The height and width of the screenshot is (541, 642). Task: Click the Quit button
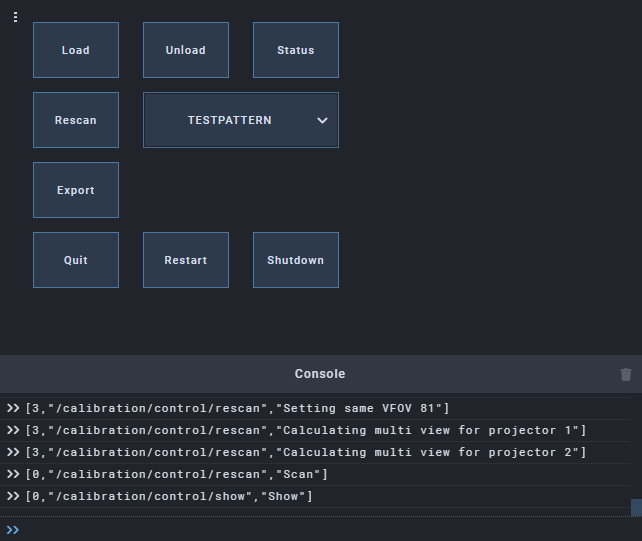click(x=76, y=260)
